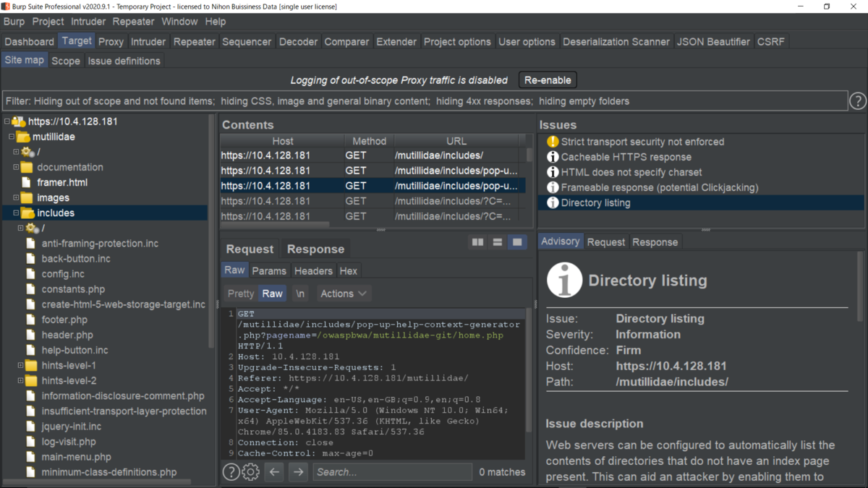Click the host 10.4.128.181 site icon
Viewport: 868px width, 488px height.
18,121
